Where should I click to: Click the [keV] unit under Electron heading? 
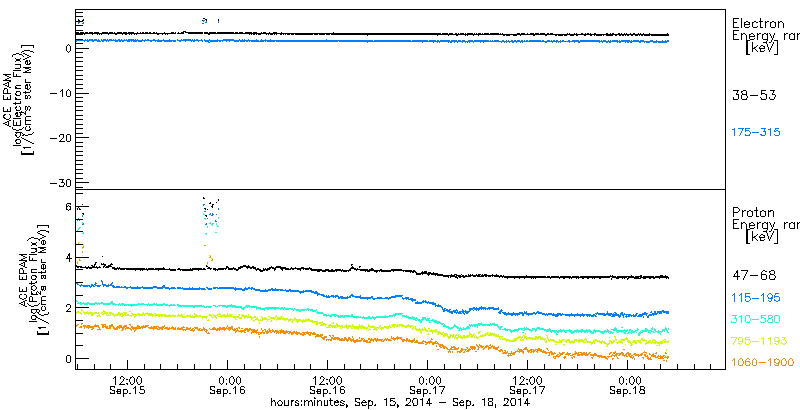pos(762,49)
